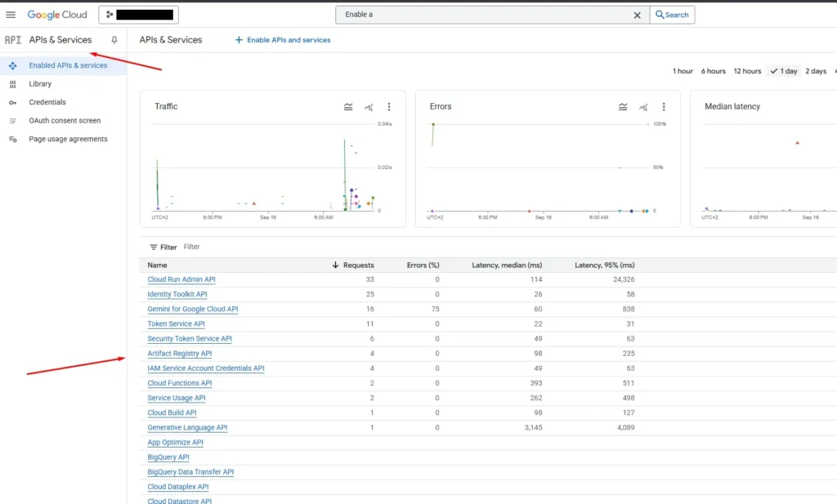Click the legend toggle icon in Errors chart
Screen dimensions: 837x504
(623, 107)
